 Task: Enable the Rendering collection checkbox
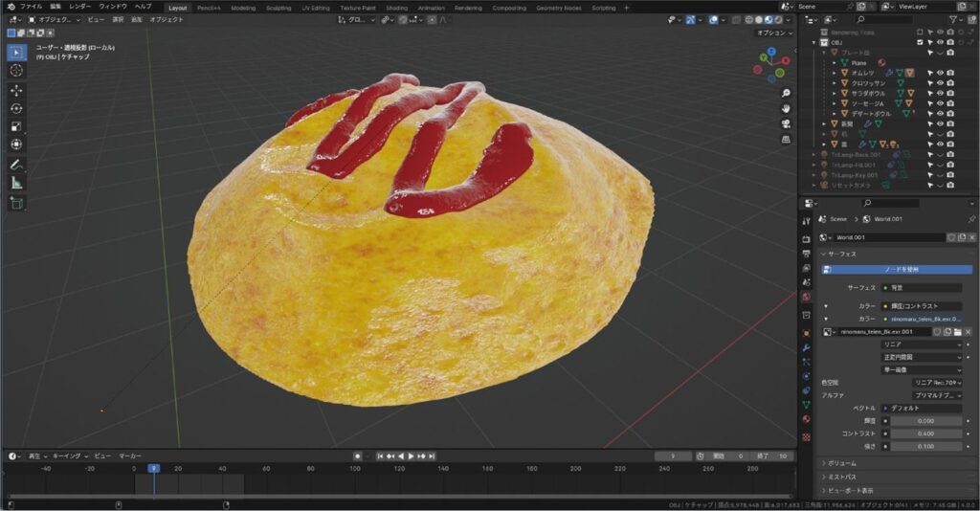pos(920,33)
